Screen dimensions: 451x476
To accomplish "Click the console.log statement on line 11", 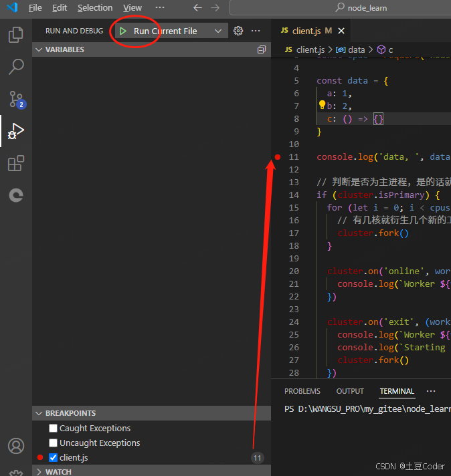I will (x=383, y=157).
